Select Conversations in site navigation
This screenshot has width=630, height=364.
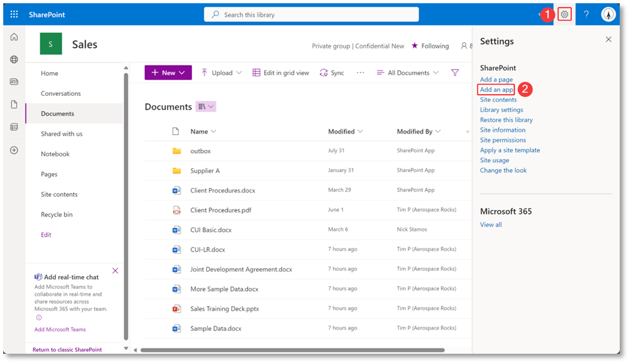pos(61,93)
